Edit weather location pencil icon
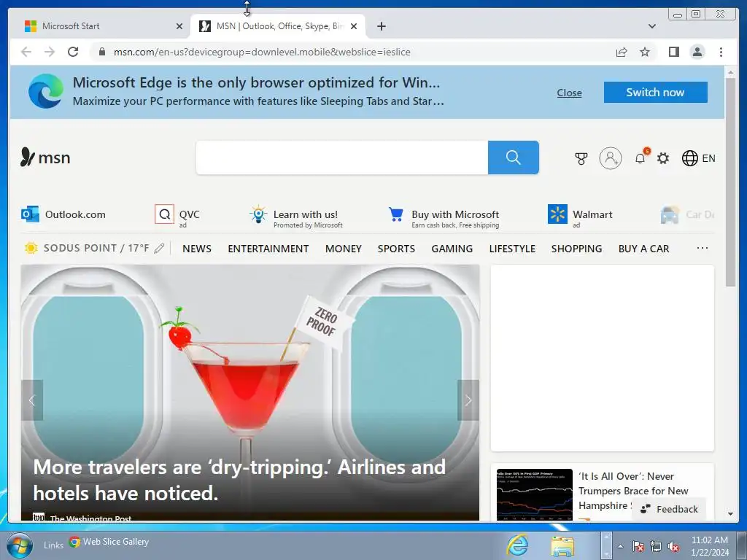Screen dimensions: 747x560 [159, 248]
